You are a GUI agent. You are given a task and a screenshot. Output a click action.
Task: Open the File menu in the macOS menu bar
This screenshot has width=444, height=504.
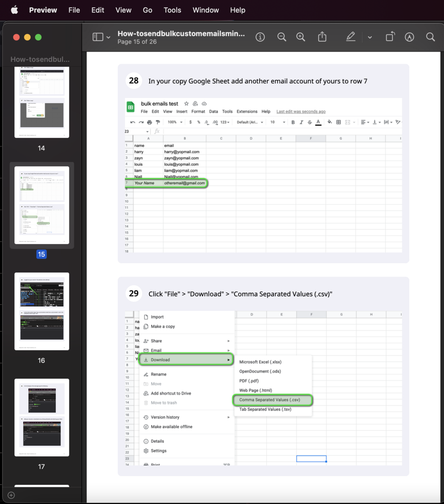(74, 10)
